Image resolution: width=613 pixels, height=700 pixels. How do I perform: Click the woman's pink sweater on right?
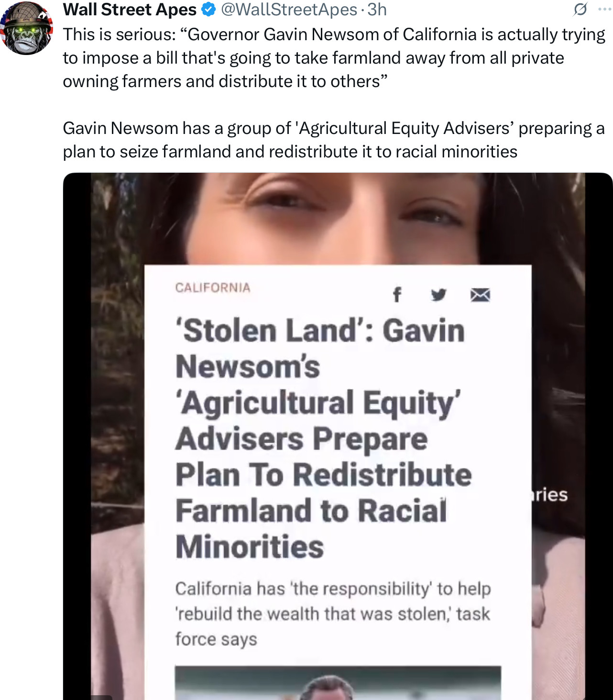coord(558,617)
